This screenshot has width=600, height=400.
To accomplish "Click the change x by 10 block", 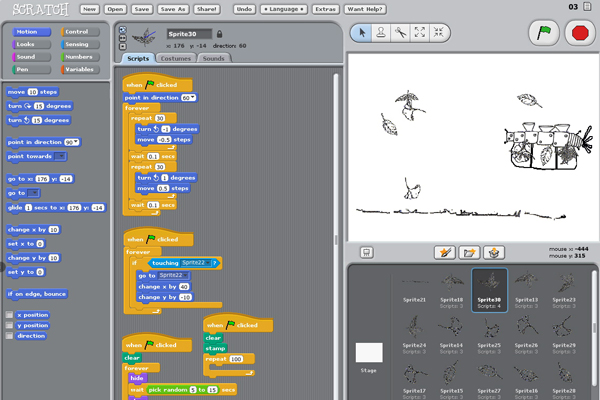I will 33,230.
